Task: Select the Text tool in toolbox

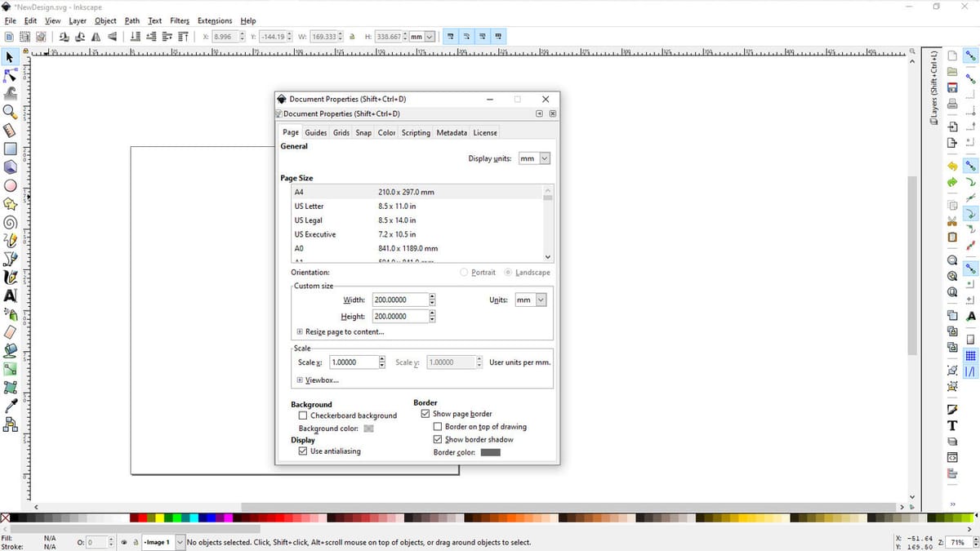Action: pyautogui.click(x=10, y=295)
